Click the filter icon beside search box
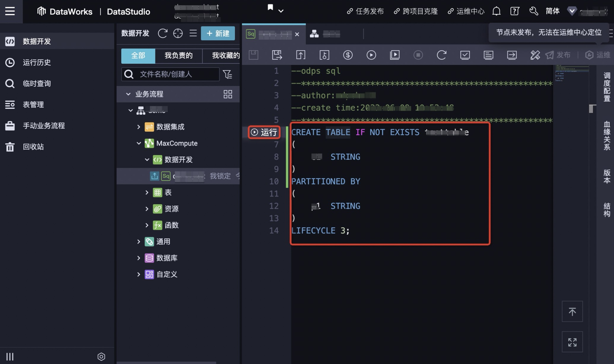The image size is (614, 364). [228, 74]
